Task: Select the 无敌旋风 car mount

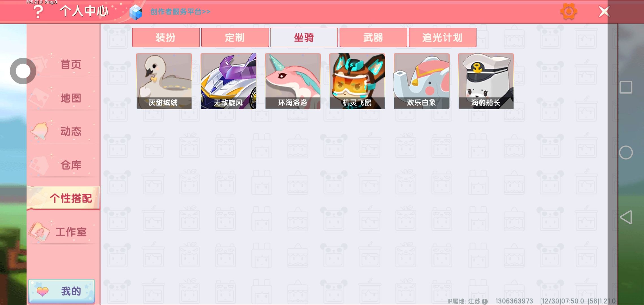Action: point(229,81)
